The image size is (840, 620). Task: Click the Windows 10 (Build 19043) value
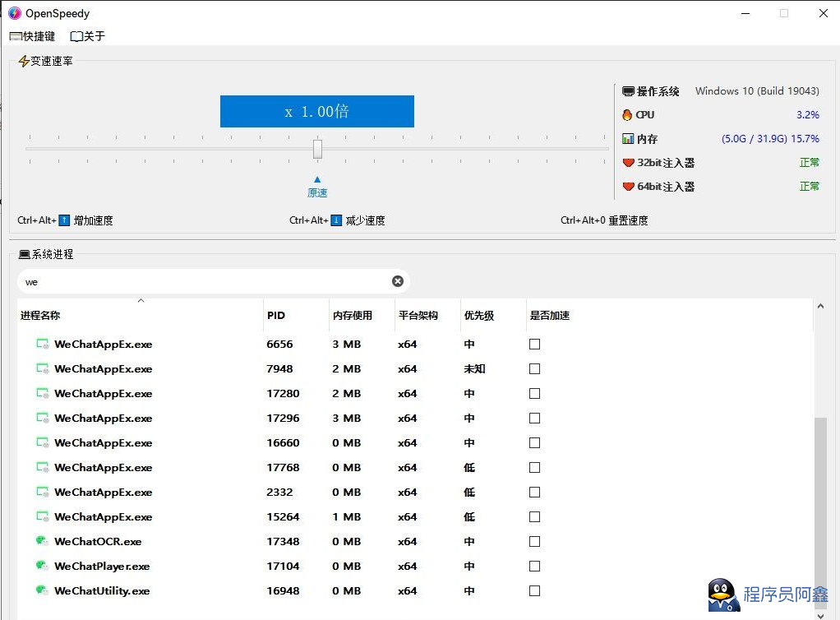tap(757, 91)
